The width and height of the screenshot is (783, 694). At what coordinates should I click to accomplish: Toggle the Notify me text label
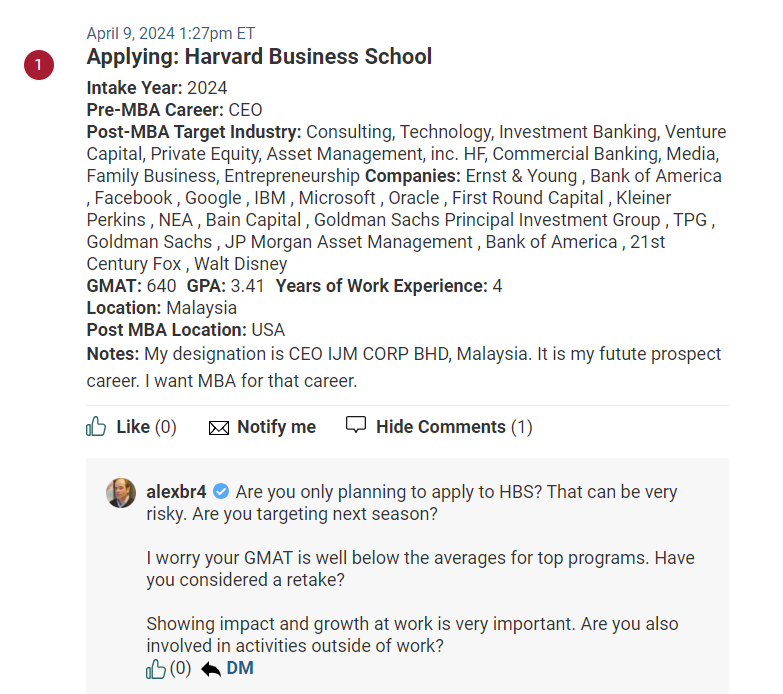tap(276, 427)
